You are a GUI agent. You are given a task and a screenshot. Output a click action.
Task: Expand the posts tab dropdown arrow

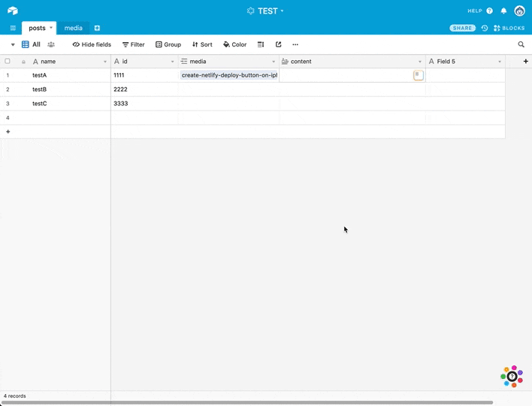51,28
